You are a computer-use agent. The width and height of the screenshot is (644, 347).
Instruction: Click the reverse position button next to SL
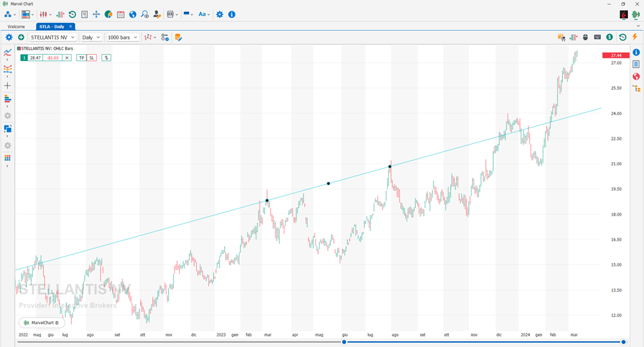pyautogui.click(x=107, y=58)
